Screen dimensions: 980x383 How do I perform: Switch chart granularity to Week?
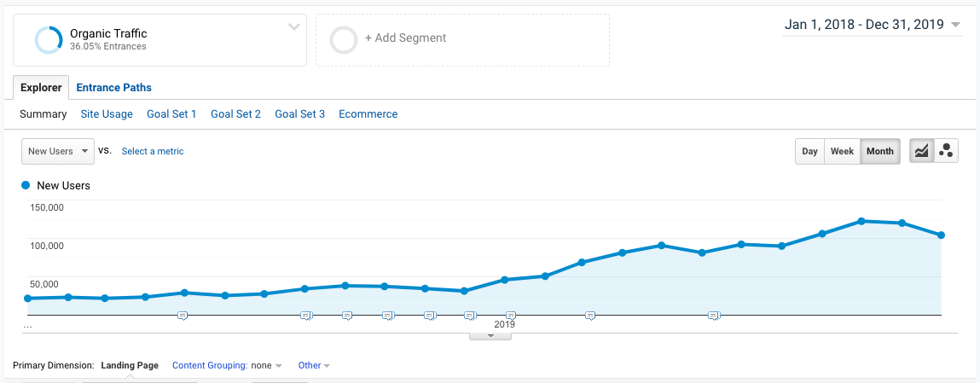(x=842, y=151)
